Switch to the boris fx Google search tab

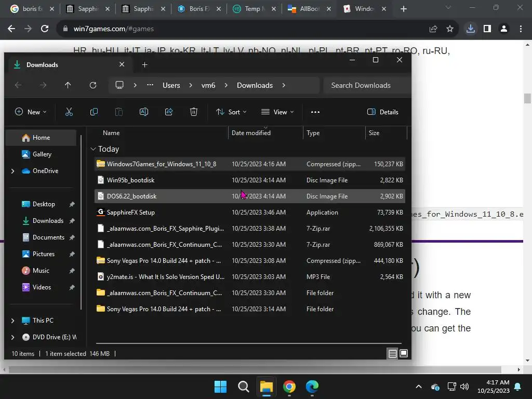pyautogui.click(x=32, y=9)
